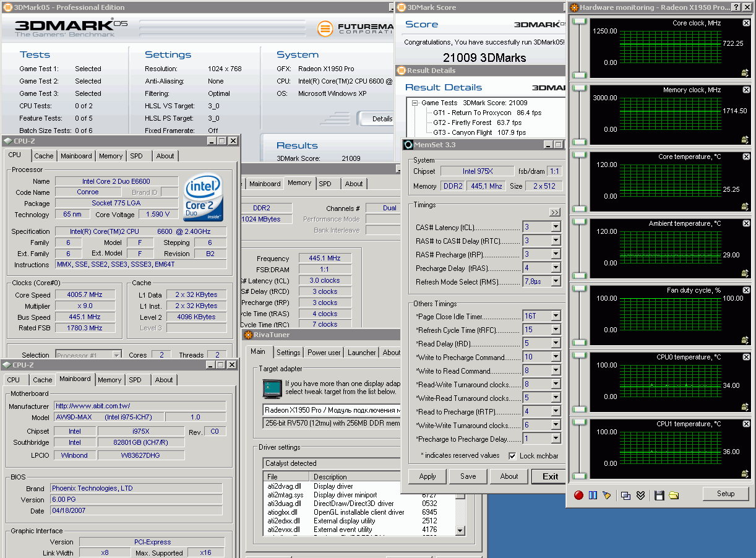Viewport: 756px width, 558px height.
Task: Click lock icon on Fan duty cycle graph
Action: click(x=745, y=340)
